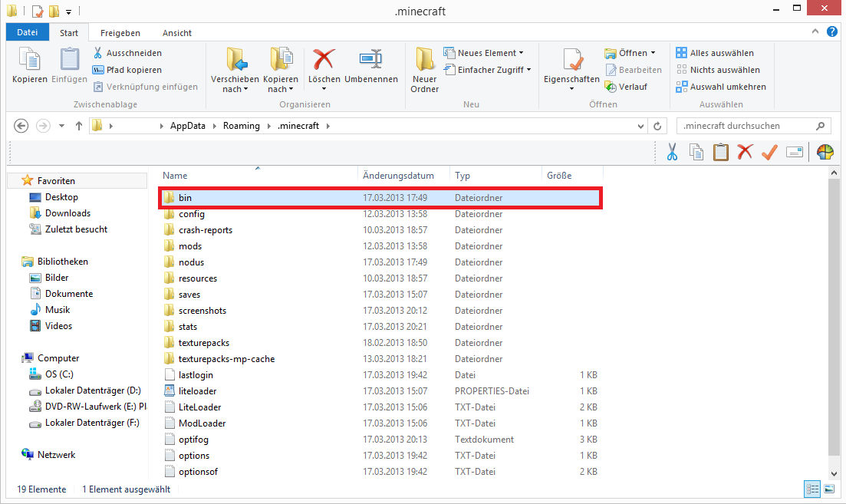Click the orange checkmark toolbar icon
Screen dimensions: 846x504
tap(769, 152)
